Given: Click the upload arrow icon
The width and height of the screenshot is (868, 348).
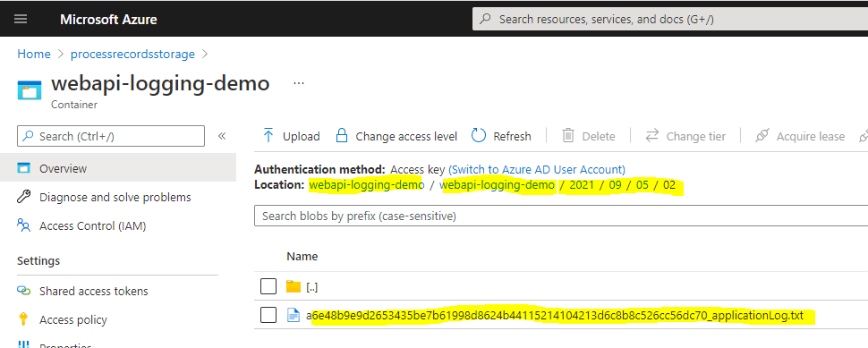Looking at the screenshot, I should click(x=268, y=136).
